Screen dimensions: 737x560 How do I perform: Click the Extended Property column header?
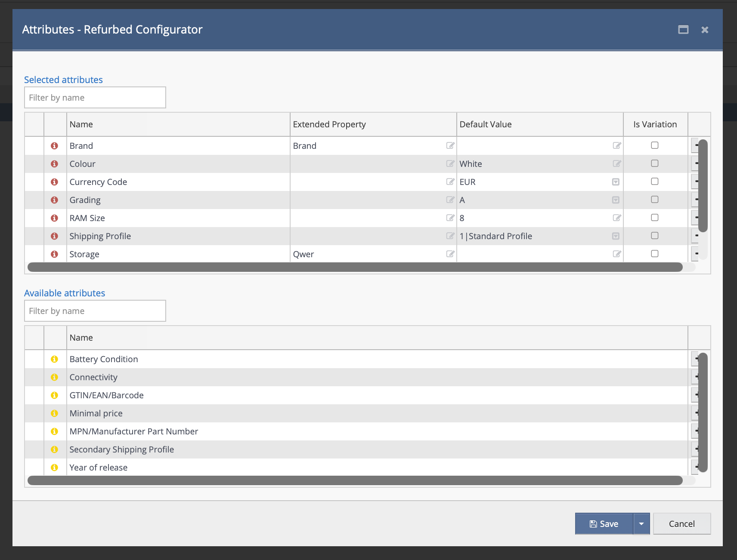[373, 124]
